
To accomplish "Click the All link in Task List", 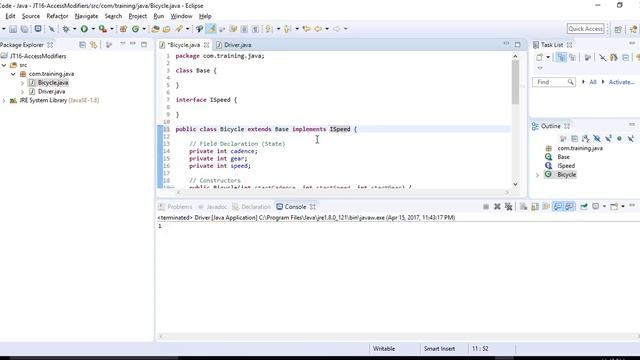I will point(593,82).
